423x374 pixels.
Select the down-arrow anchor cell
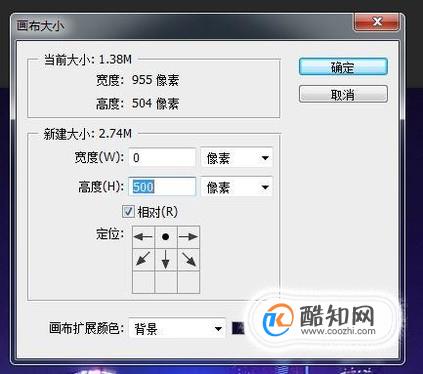pos(166,259)
